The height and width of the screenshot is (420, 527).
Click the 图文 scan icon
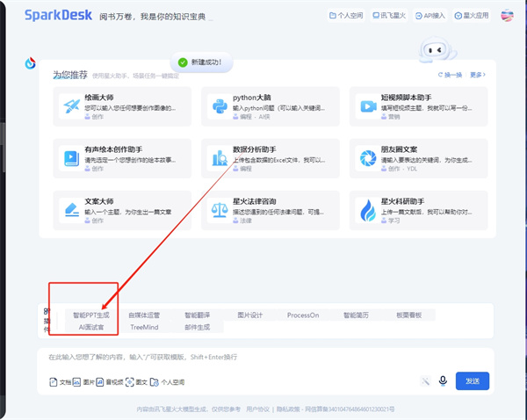(129, 382)
